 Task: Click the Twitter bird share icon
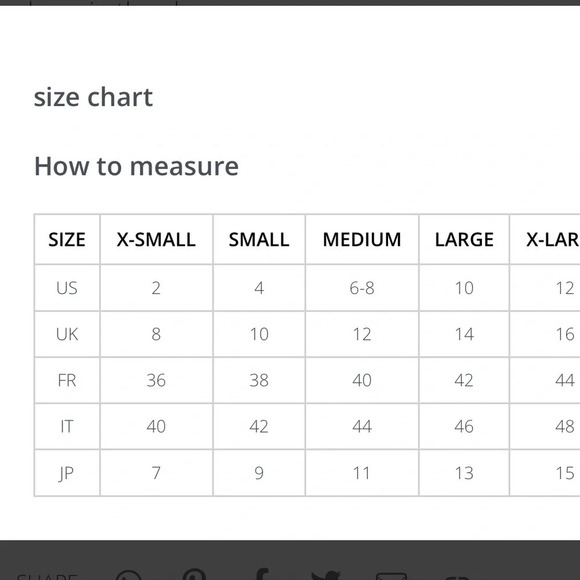coord(326,576)
